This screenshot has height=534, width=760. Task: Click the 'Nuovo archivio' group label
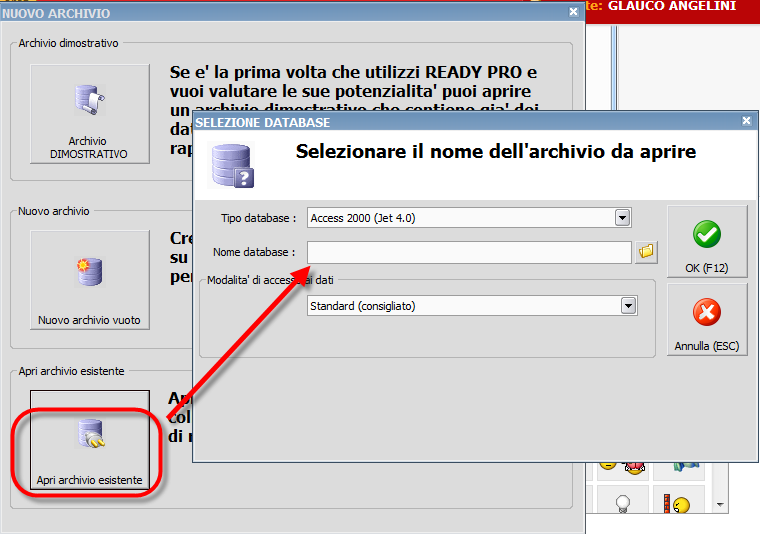(54, 211)
